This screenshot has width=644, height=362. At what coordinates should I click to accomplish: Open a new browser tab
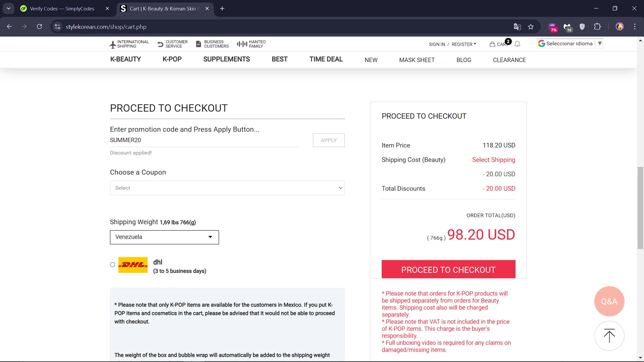222,9
